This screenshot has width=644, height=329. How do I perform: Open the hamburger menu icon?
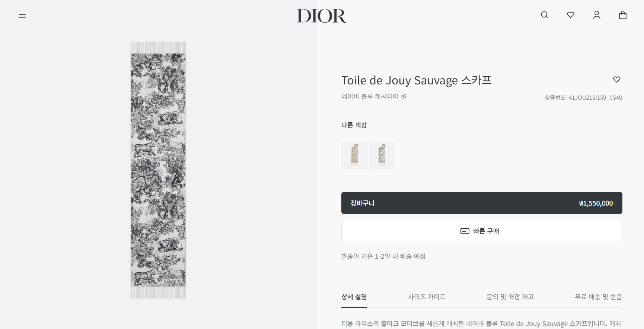point(22,16)
